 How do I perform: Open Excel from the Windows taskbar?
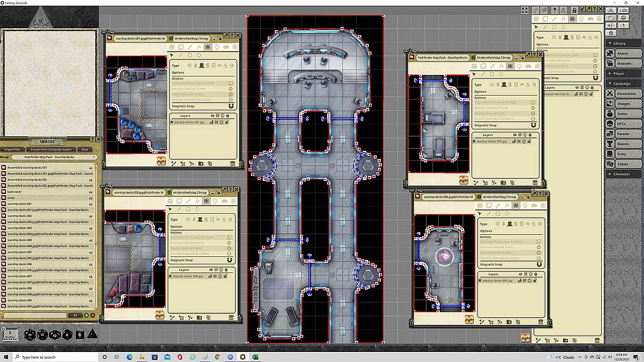click(x=256, y=357)
